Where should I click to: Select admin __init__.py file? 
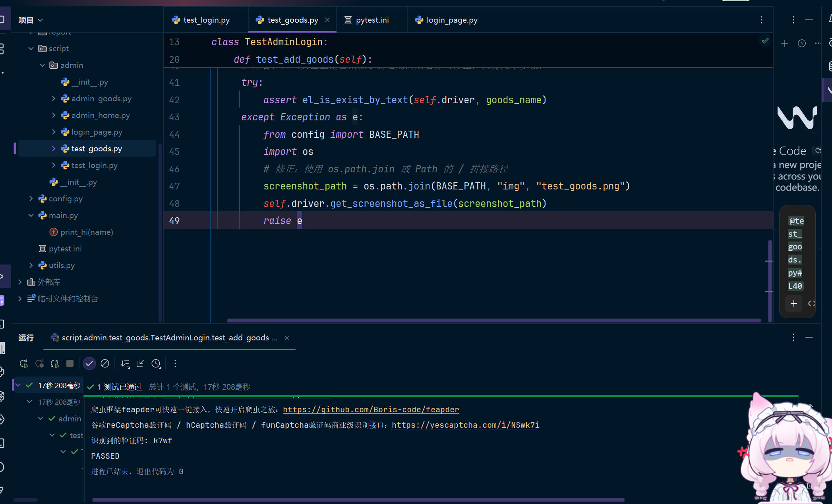[89, 82]
